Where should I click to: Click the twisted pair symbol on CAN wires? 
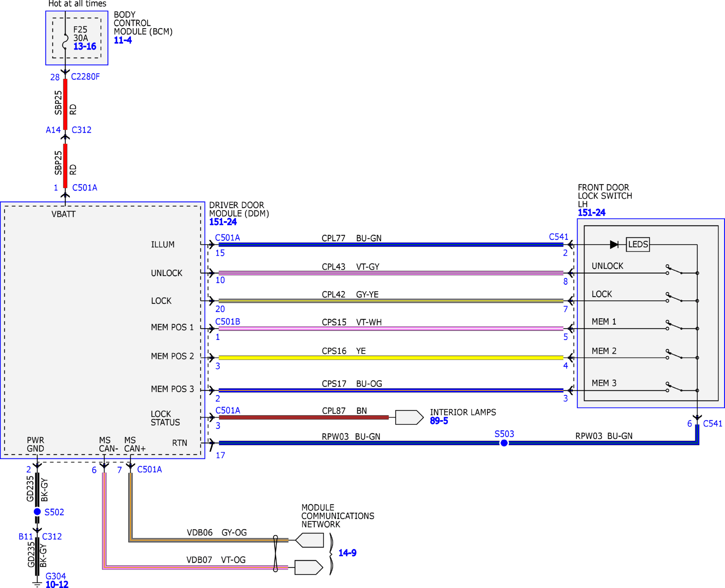click(x=275, y=554)
